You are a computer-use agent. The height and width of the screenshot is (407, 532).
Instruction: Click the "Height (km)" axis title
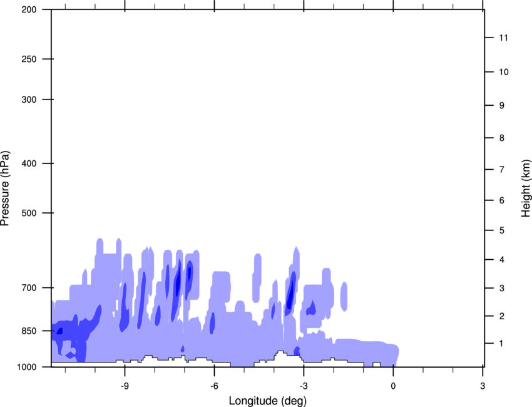(x=526, y=188)
